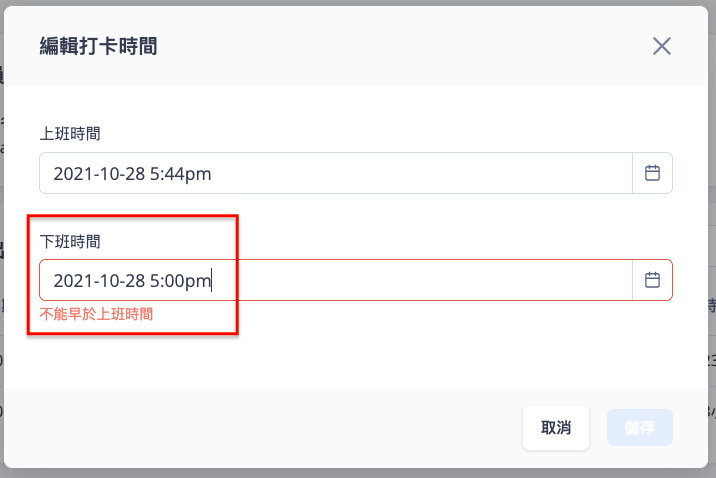Focus the 下班時間 datetime input field

click(x=336, y=280)
